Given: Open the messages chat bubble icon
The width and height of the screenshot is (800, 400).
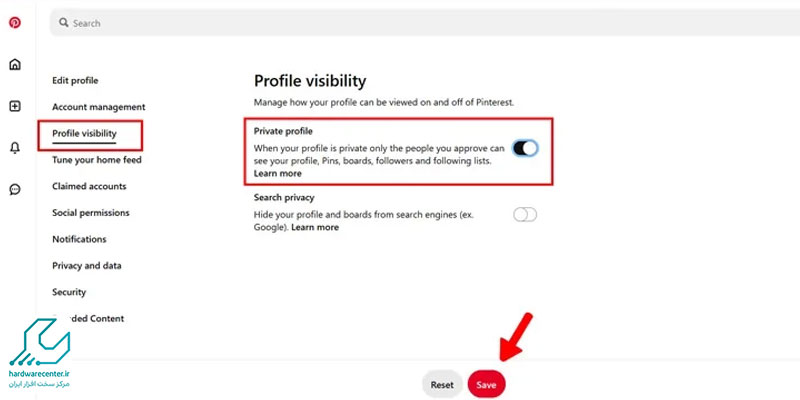Looking at the screenshot, I should click(15, 190).
